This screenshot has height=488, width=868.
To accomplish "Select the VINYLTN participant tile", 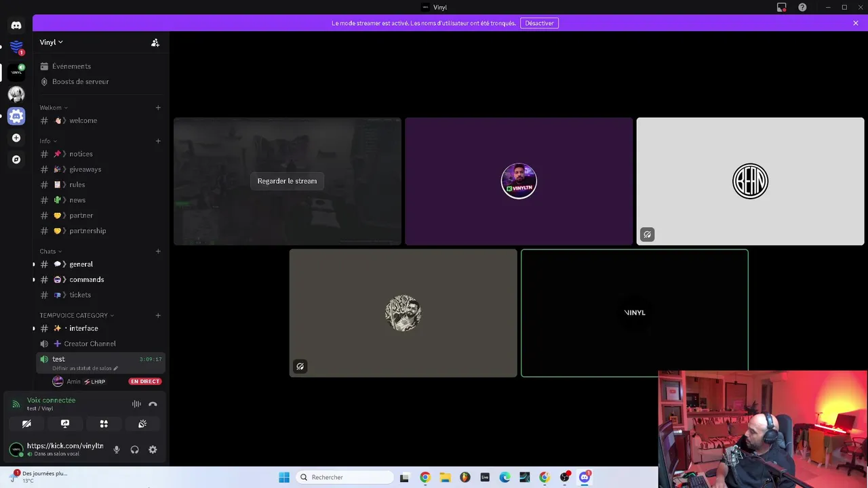I will coord(519,181).
